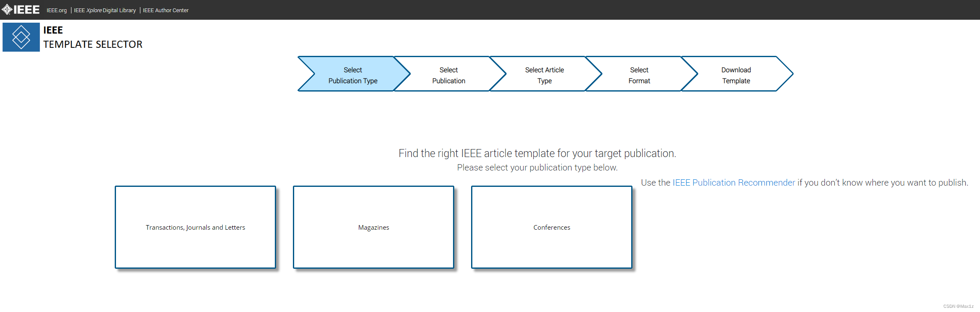Go to Select Publication step
980x312 pixels.
click(x=449, y=74)
